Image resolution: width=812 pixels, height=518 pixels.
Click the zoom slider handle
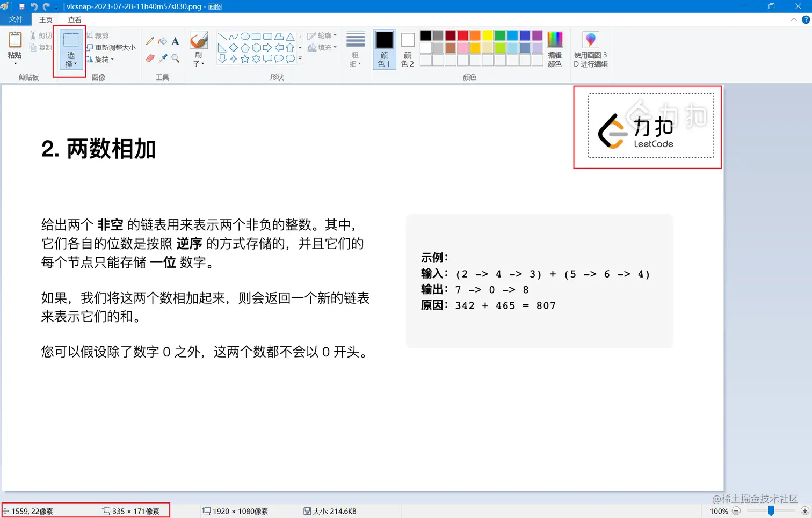(771, 511)
